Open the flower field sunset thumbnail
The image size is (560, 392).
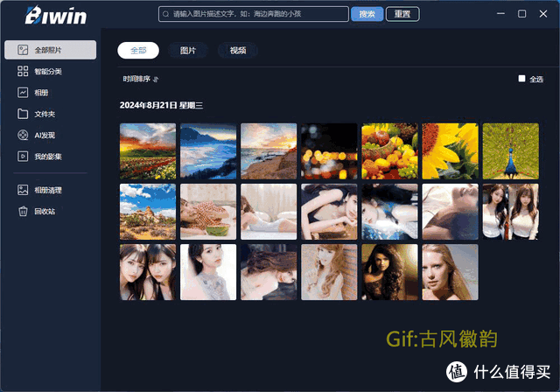[148, 151]
